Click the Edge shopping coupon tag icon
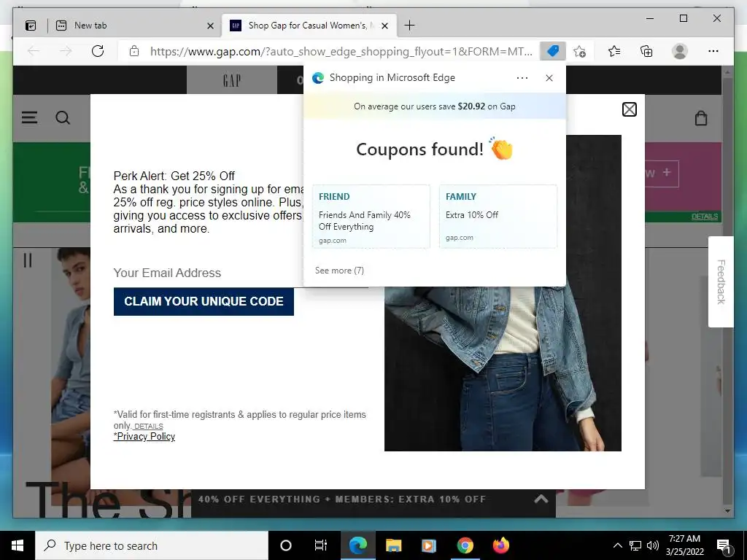 click(553, 51)
